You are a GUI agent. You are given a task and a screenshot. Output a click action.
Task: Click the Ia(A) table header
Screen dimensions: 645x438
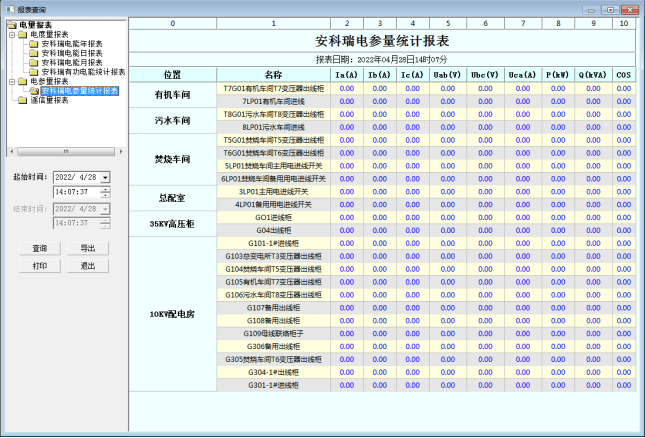click(347, 75)
